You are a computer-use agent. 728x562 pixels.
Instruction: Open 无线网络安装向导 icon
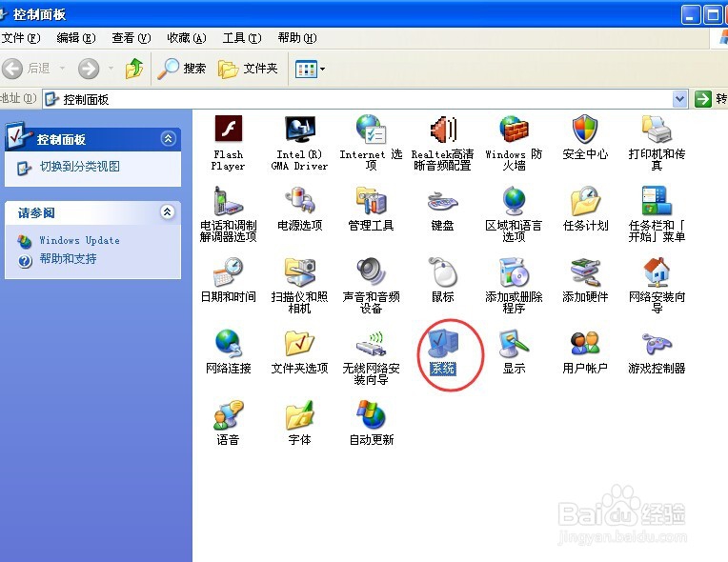(x=371, y=345)
